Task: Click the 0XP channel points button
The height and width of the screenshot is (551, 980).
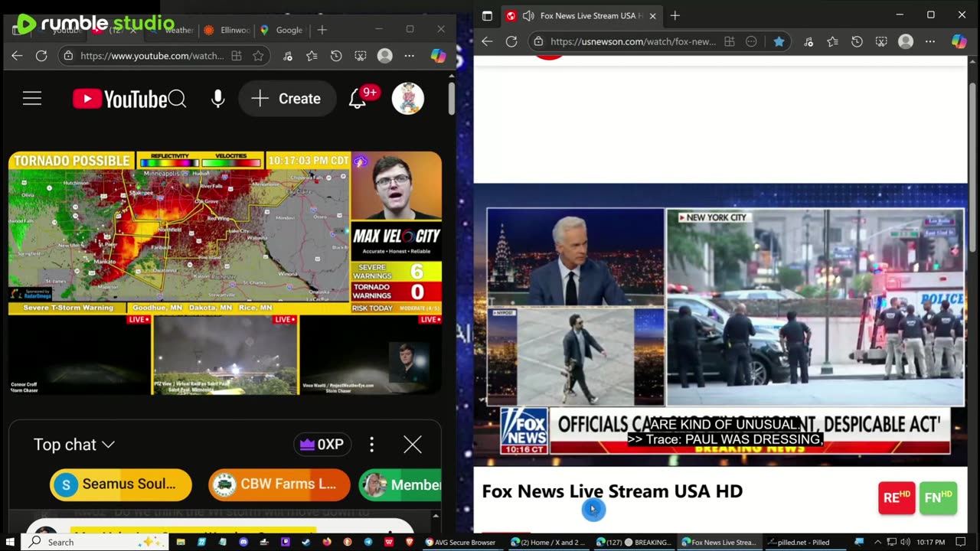Action: coord(322,445)
